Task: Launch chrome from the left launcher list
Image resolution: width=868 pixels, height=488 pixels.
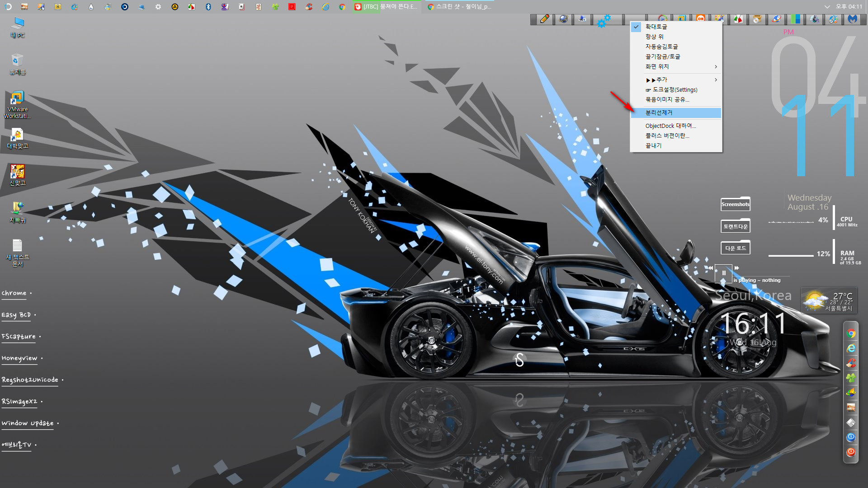Action: (x=14, y=293)
